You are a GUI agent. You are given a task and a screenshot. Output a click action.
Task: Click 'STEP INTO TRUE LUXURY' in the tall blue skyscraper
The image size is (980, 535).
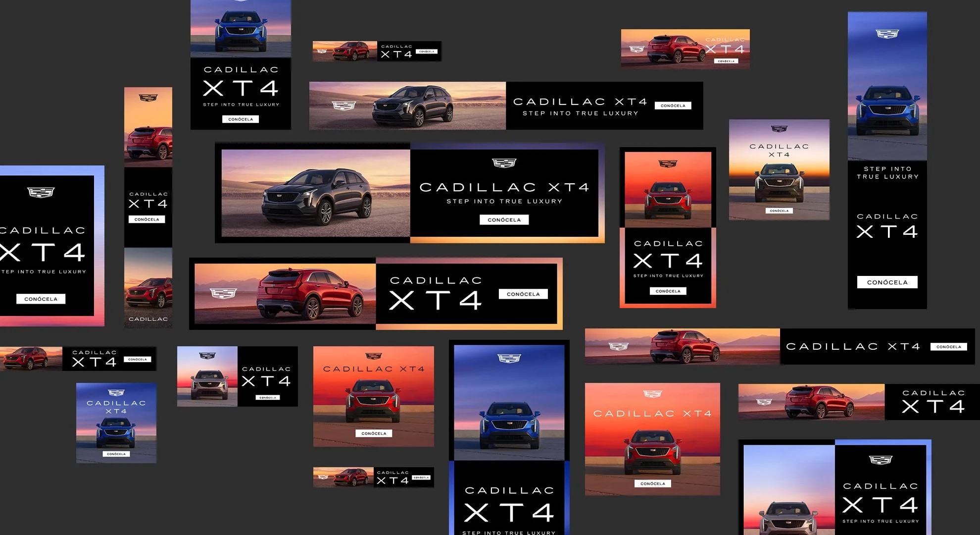887,172
